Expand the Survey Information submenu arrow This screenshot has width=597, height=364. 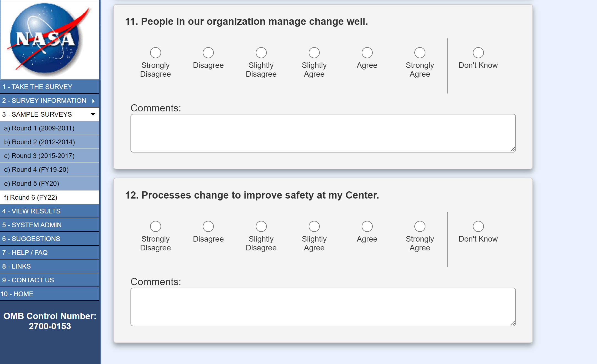[94, 101]
